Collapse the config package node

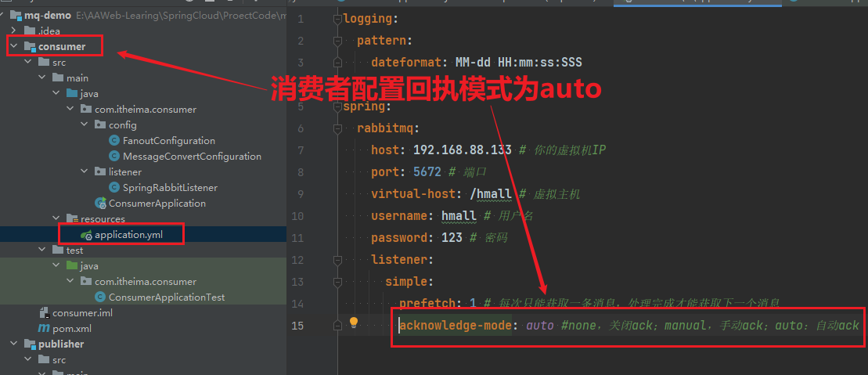85,125
